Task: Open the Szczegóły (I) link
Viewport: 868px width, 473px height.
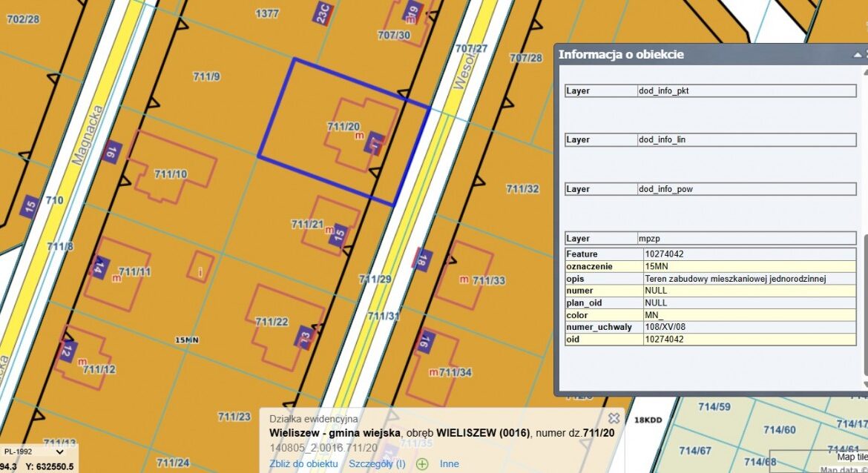Action: (x=377, y=463)
